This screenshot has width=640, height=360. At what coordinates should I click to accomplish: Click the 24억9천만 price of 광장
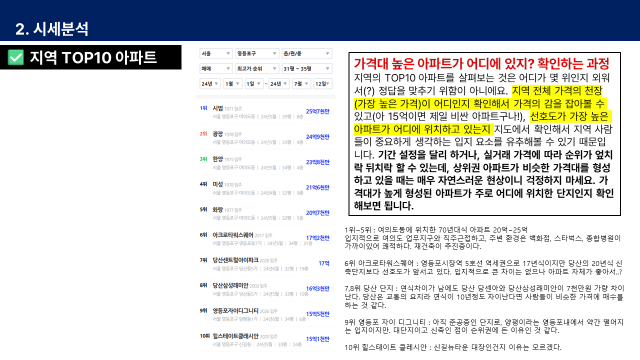318,137
